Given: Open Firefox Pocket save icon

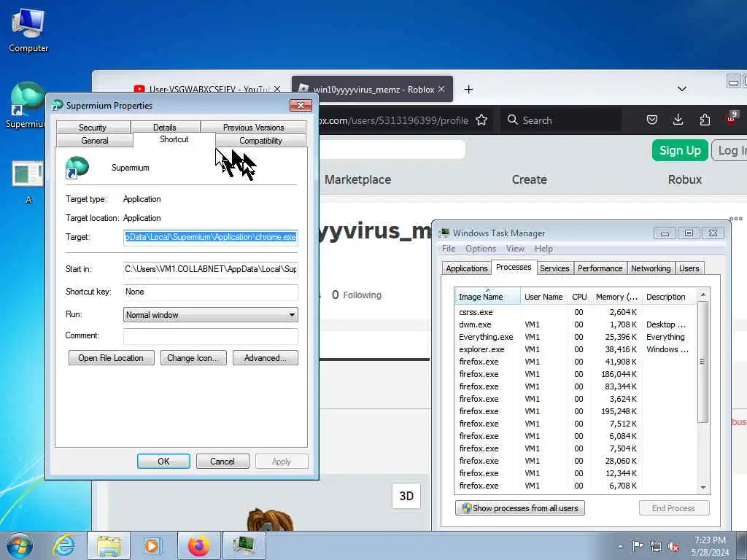Looking at the screenshot, I should point(652,120).
